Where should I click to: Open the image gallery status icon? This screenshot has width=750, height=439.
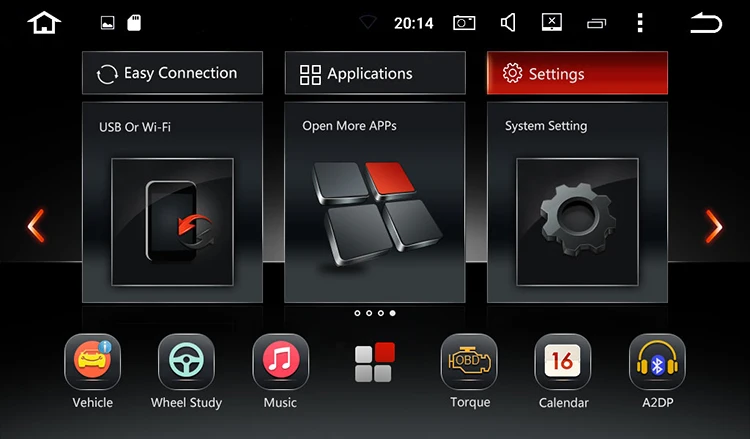(x=108, y=23)
